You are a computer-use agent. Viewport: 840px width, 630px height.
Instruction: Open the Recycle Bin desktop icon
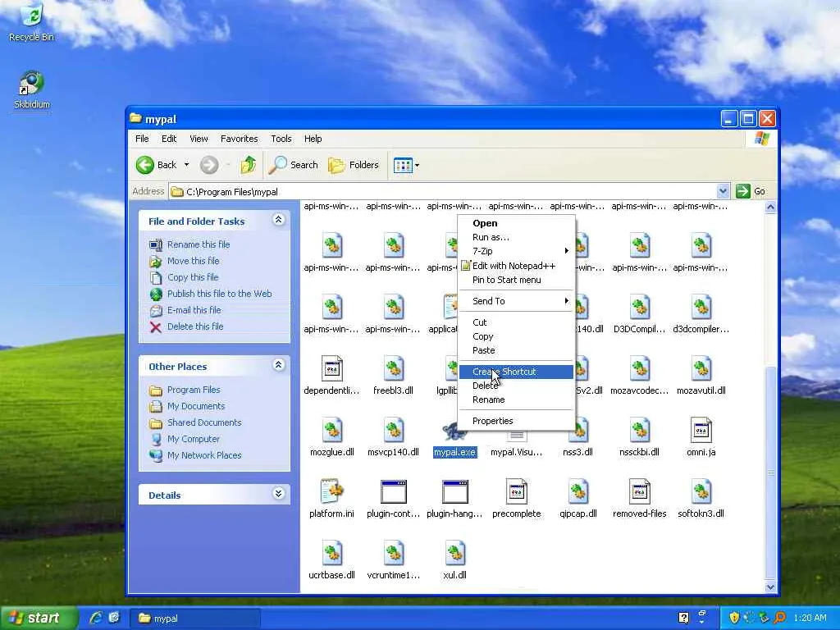[x=32, y=23]
